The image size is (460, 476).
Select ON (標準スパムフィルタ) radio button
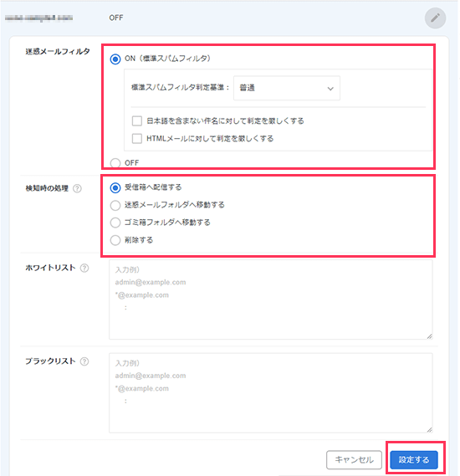pyautogui.click(x=115, y=59)
